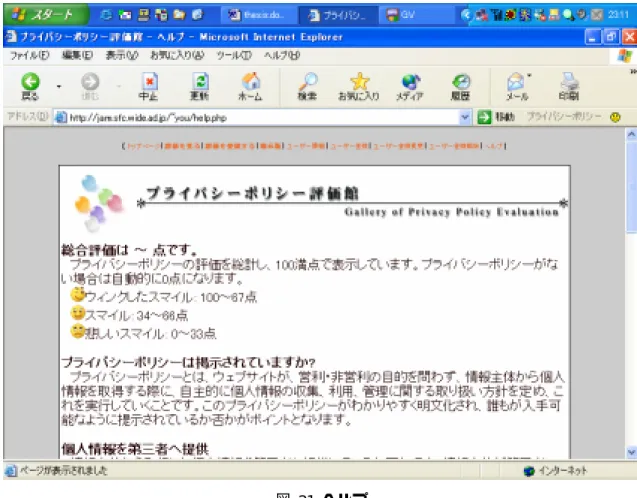Image resolution: width=637 pixels, height=498 pixels.
Task: Click the Internet zone globe in status bar
Action: point(529,471)
